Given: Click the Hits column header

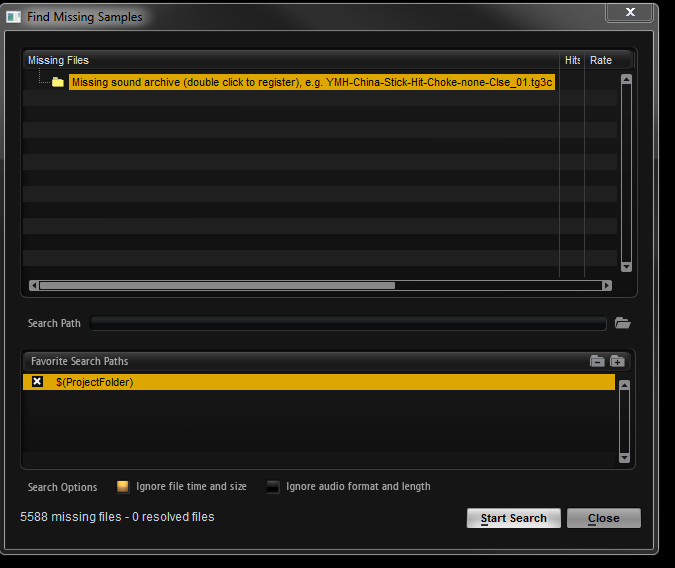Looking at the screenshot, I should click(x=572, y=60).
